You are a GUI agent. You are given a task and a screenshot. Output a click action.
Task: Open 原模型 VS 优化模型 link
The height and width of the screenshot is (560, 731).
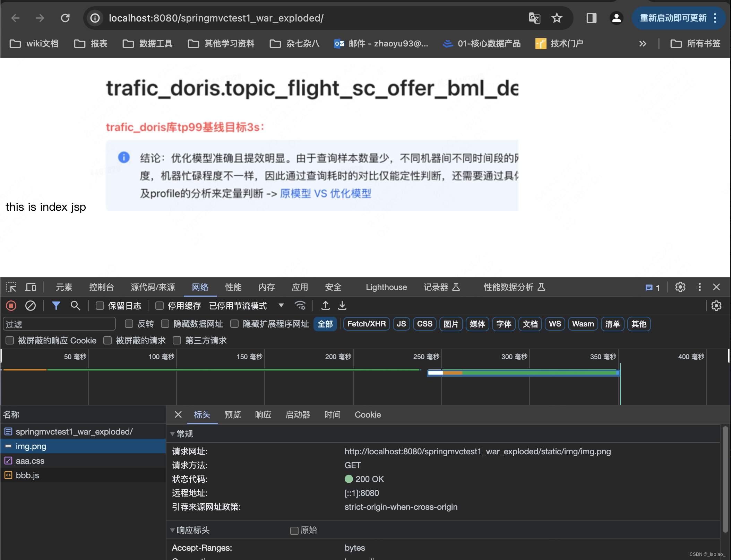pyautogui.click(x=326, y=193)
